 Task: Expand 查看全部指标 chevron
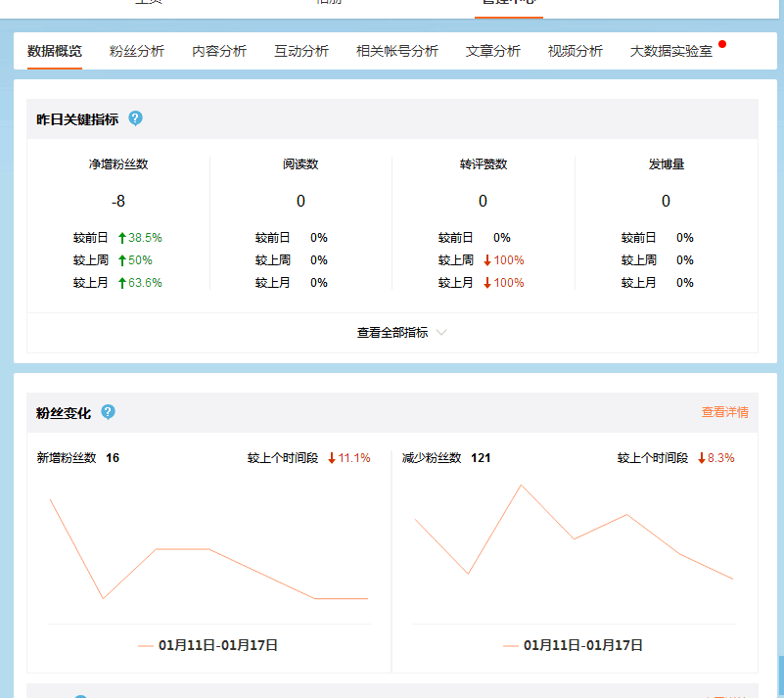point(441,333)
